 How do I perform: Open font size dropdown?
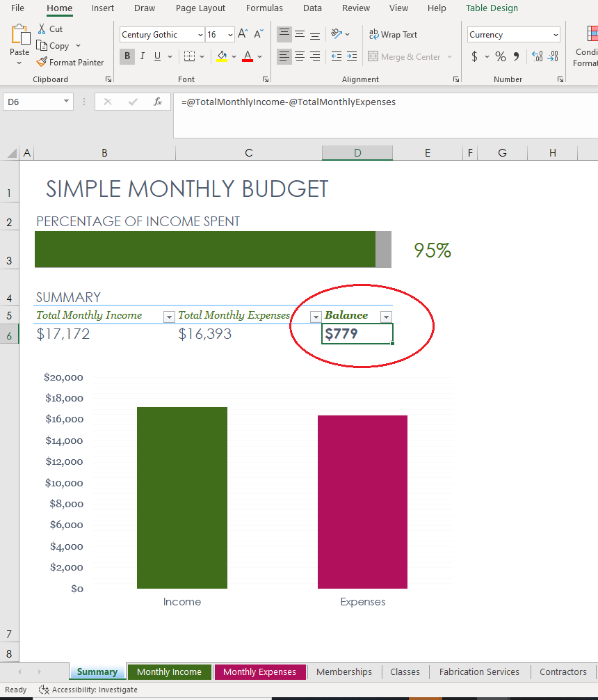230,35
